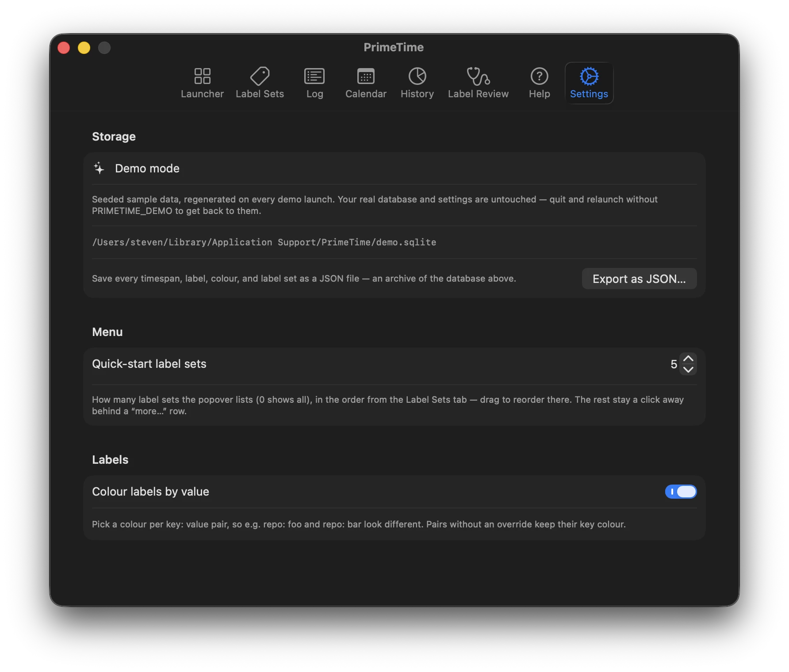The width and height of the screenshot is (789, 672).
Task: Open the Launcher tab grid icon
Action: 202,76
